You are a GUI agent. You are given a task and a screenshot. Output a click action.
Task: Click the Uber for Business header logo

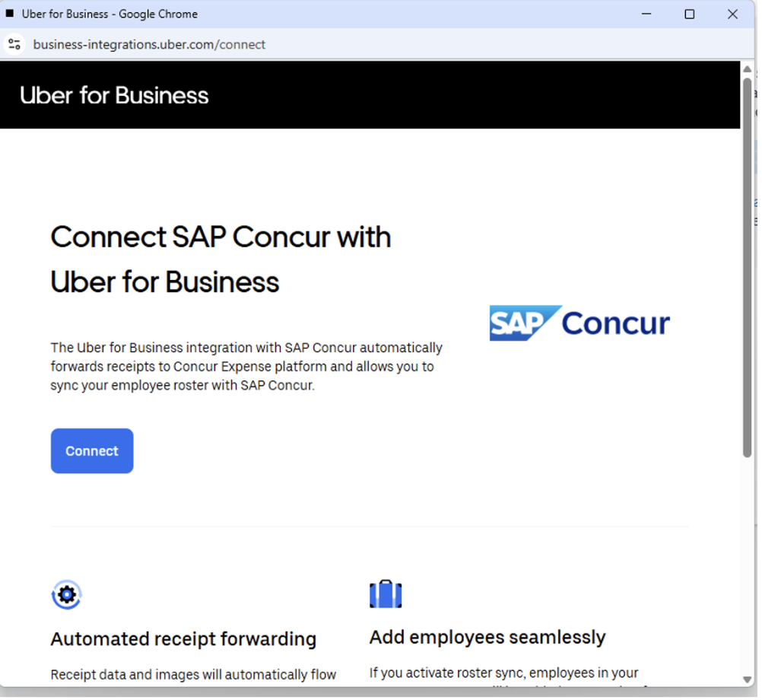(114, 96)
